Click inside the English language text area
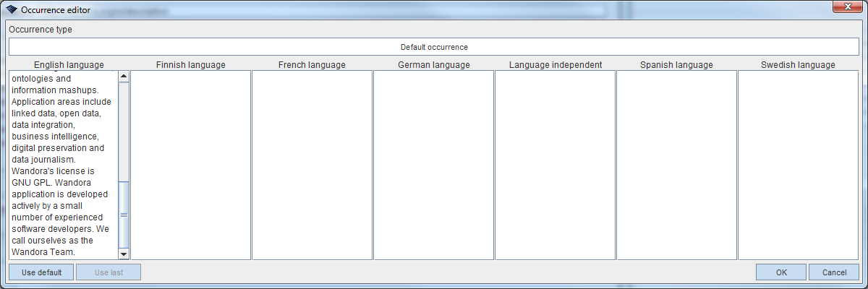Image resolution: width=868 pixels, height=289 pixels. (62, 165)
